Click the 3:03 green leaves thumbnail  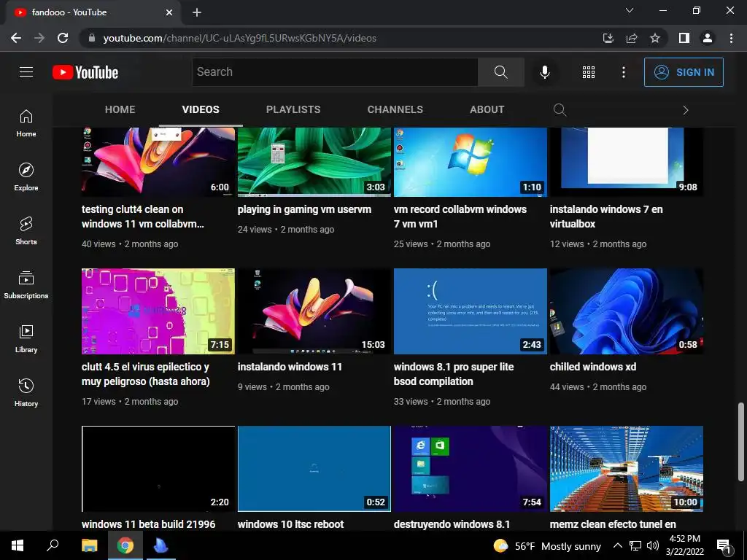click(314, 162)
